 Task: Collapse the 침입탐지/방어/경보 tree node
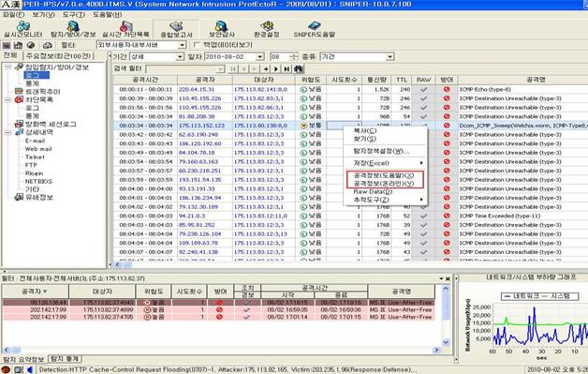(7, 67)
